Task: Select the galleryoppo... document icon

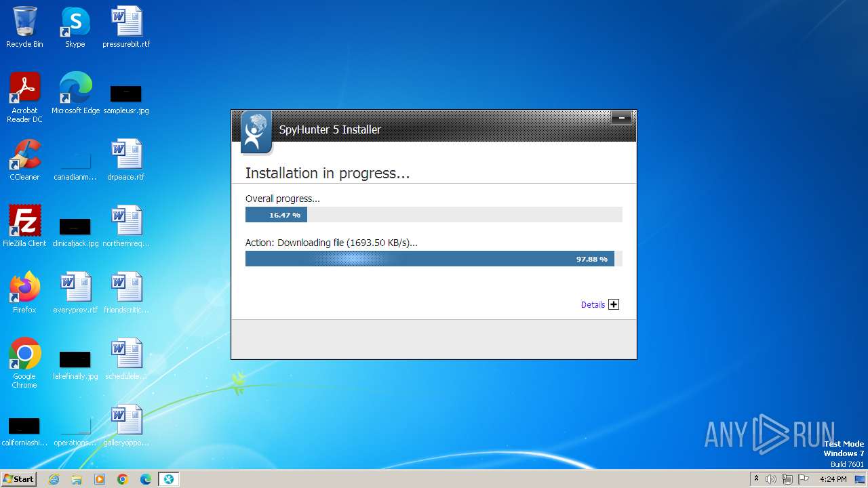Action: pyautogui.click(x=126, y=426)
